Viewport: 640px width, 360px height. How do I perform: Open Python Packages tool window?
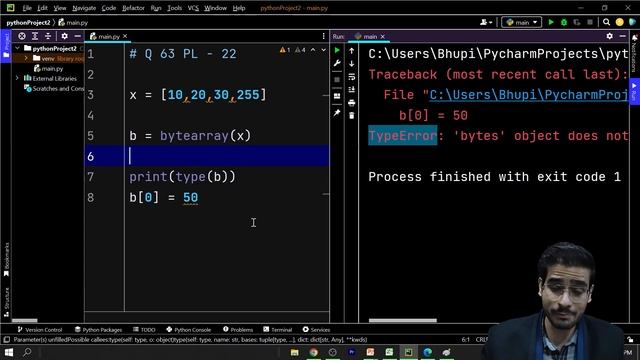tap(98, 329)
